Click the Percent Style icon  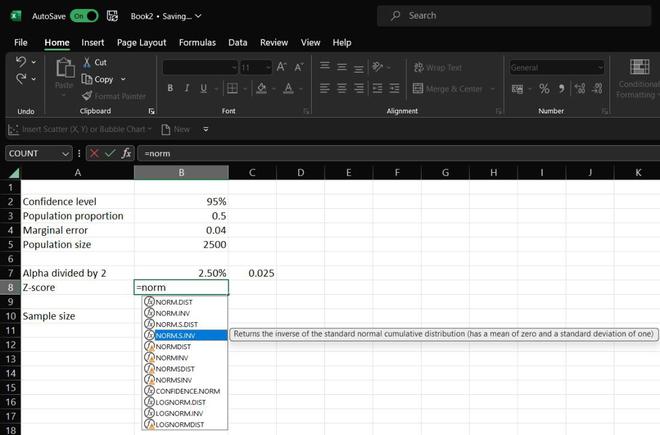coord(544,88)
